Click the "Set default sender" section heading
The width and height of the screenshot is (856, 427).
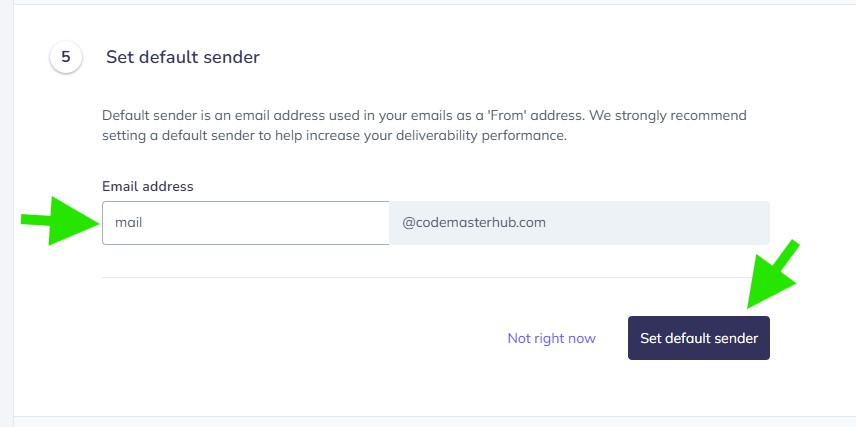point(183,57)
